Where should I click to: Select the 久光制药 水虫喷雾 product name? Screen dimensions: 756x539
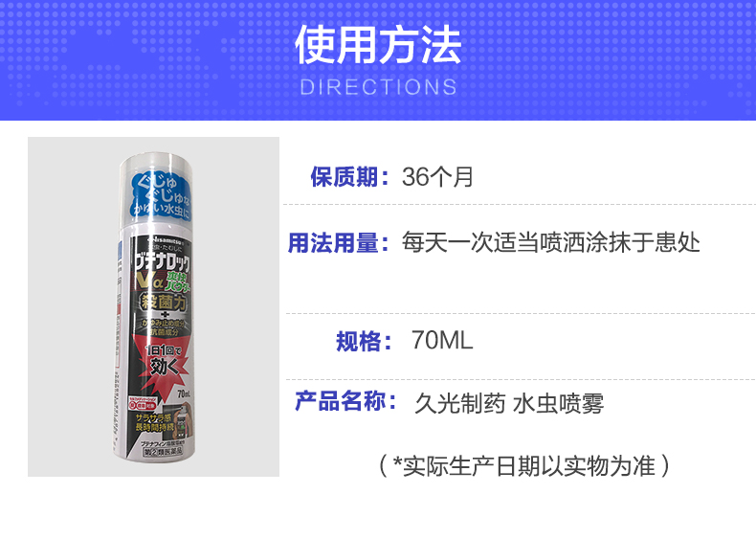click(x=509, y=403)
